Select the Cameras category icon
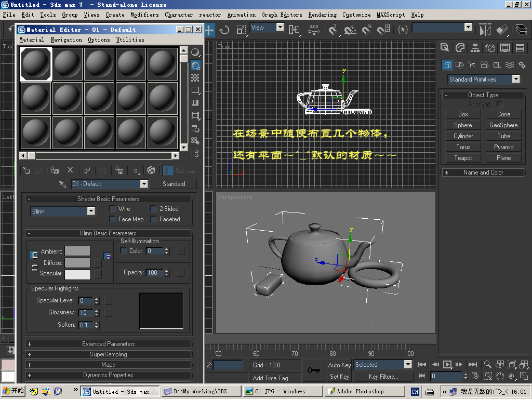532x399 pixels. tap(485, 65)
